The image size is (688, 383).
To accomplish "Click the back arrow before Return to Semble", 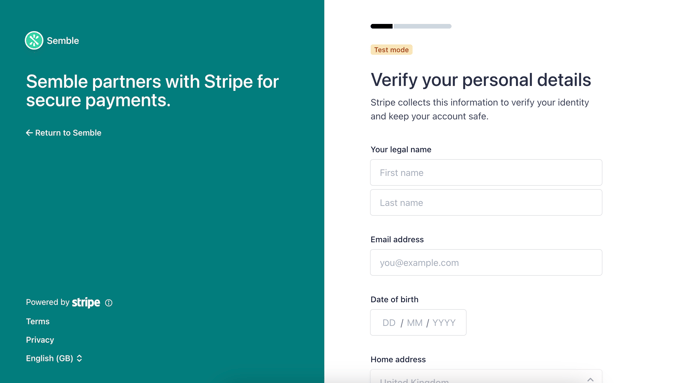I will (x=29, y=132).
